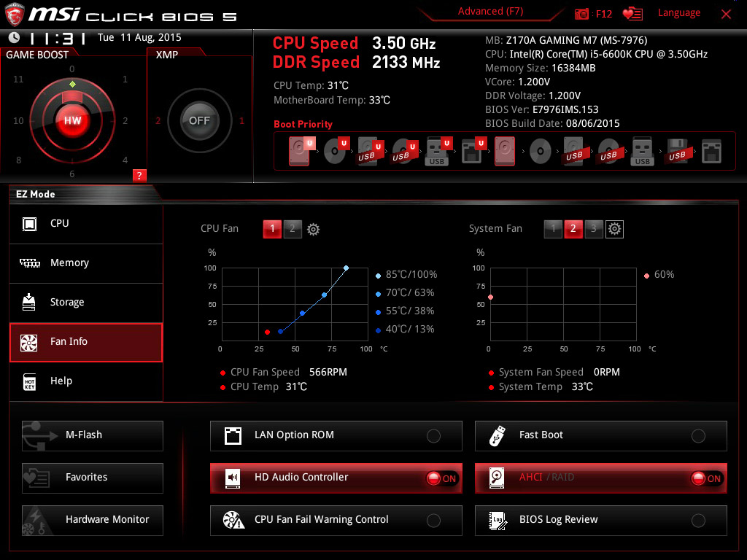Select CPU Fan 1 tab
Image resolution: width=747 pixels, height=560 pixels.
point(272,229)
